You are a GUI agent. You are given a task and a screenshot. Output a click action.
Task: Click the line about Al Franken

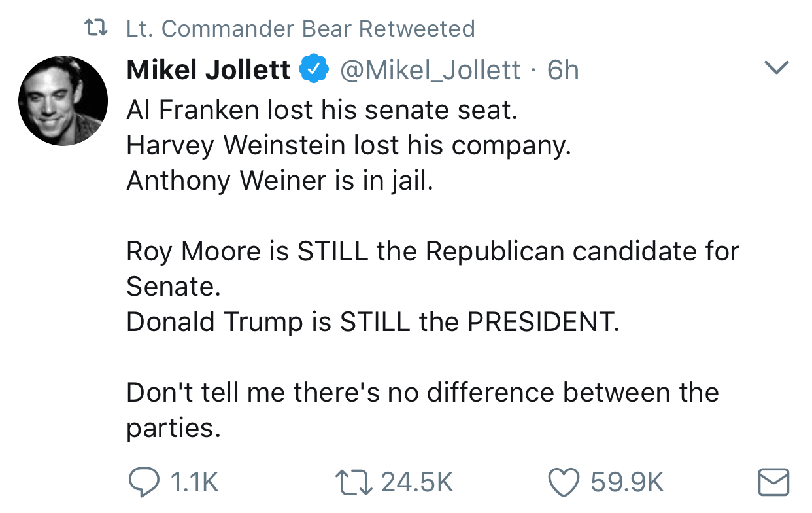click(x=322, y=110)
